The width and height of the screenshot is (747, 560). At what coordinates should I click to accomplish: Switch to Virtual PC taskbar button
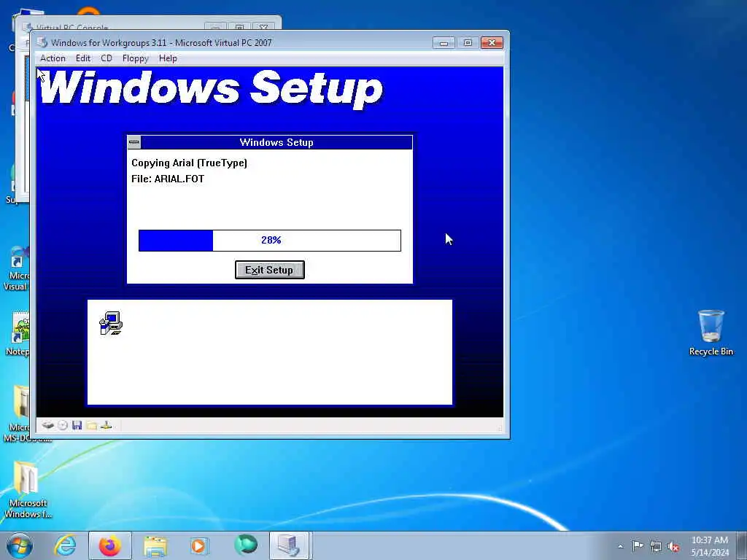[290, 545]
